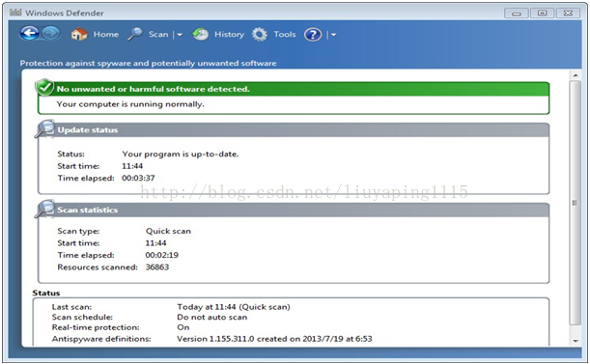Viewport: 590px width, 364px height.
Task: Click the "Scan statistics" header text
Action: click(87, 210)
